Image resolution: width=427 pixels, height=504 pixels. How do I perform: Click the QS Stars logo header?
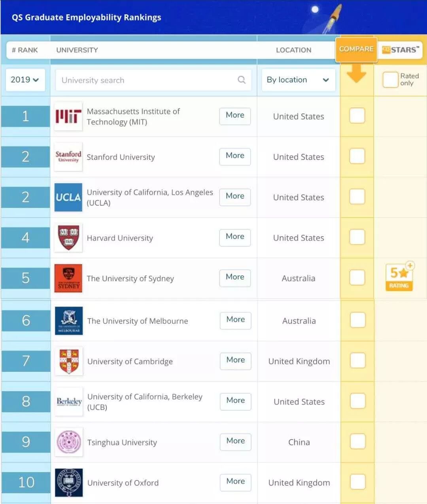(400, 50)
